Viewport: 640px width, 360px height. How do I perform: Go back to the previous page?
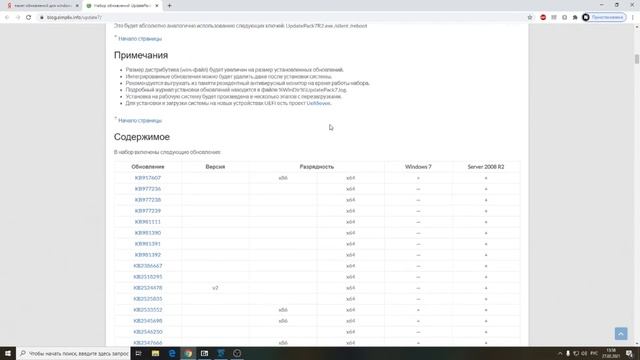tap(7, 17)
